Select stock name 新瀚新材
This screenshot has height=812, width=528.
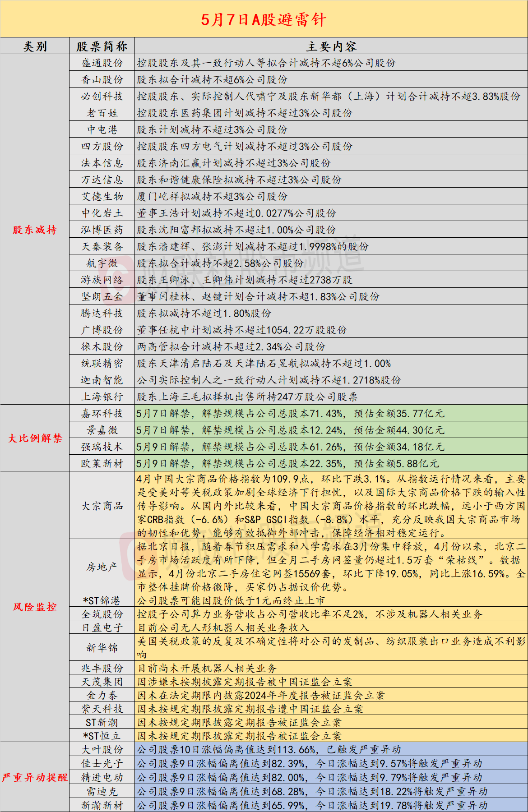(102, 805)
